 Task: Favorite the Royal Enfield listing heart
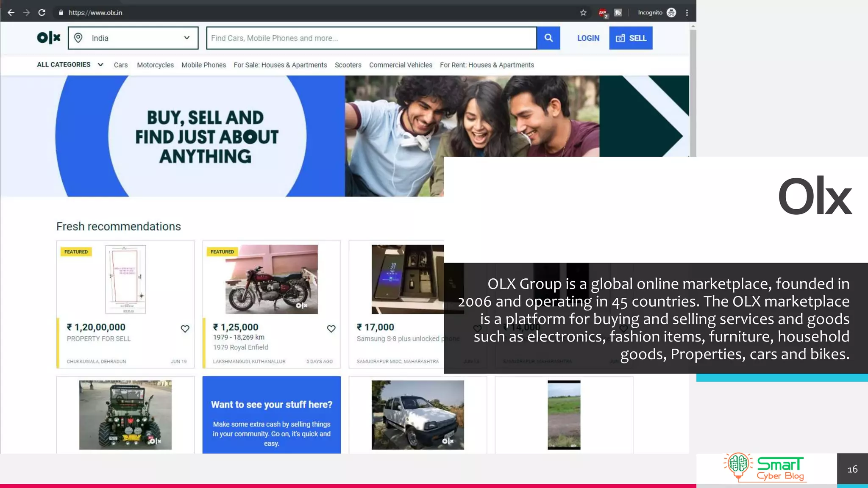click(x=331, y=329)
